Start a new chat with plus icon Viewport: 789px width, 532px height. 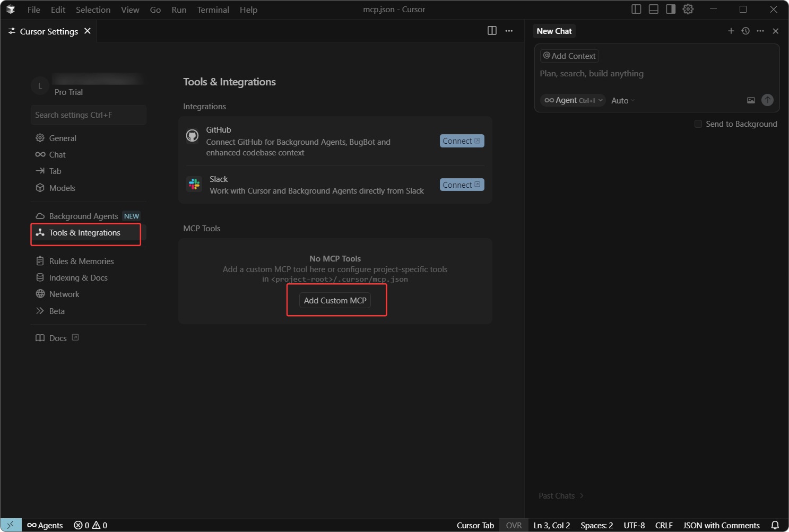(x=731, y=31)
